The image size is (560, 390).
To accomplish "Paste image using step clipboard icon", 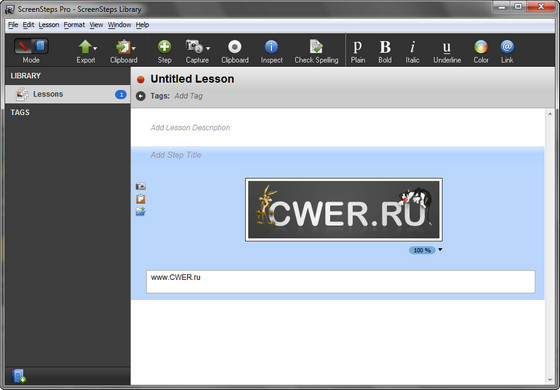I will (141, 199).
